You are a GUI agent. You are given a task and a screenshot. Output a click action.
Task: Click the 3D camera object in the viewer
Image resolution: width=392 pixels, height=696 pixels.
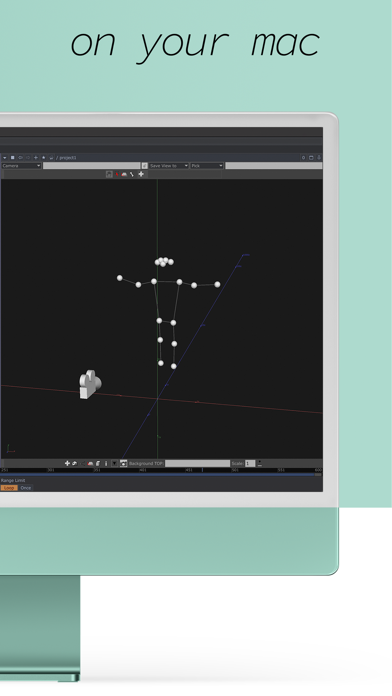90,384
